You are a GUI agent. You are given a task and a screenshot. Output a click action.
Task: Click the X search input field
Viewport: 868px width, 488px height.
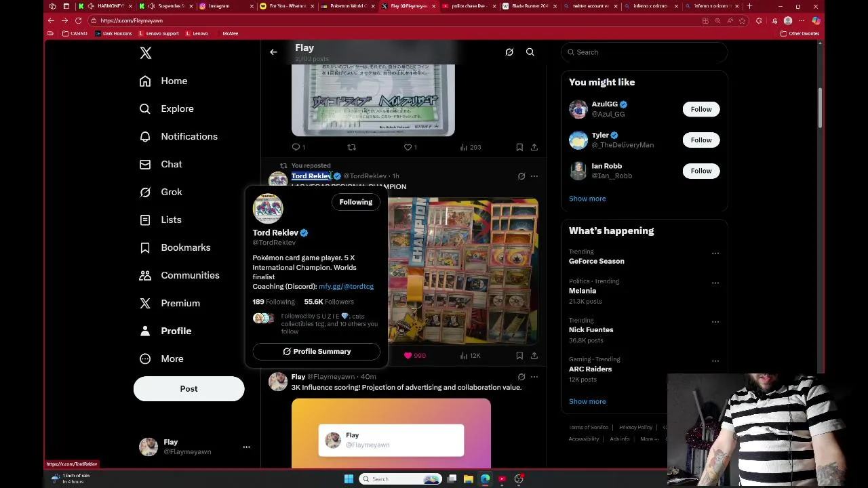click(x=644, y=52)
